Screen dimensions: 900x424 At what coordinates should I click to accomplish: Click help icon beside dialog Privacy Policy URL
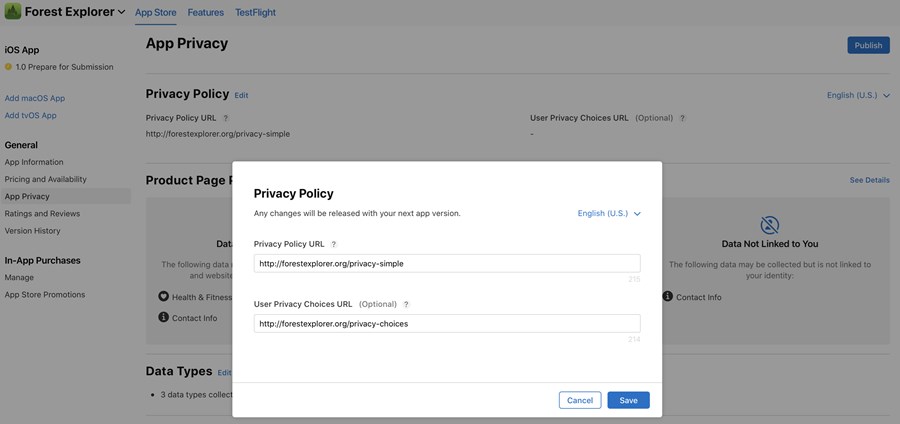(x=333, y=244)
